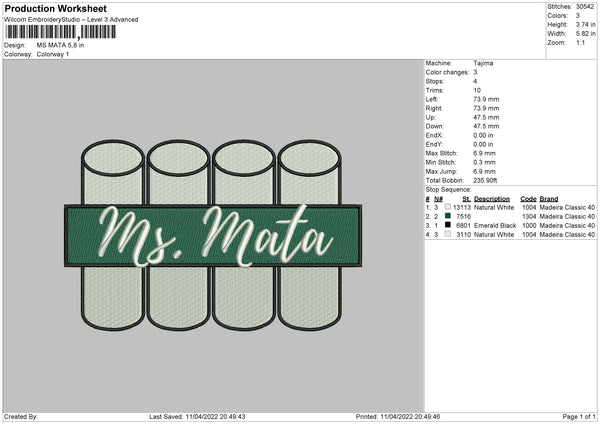Screen dimensions: 600x424
Task: Click the 'Up:' measurement label
Action: point(430,117)
